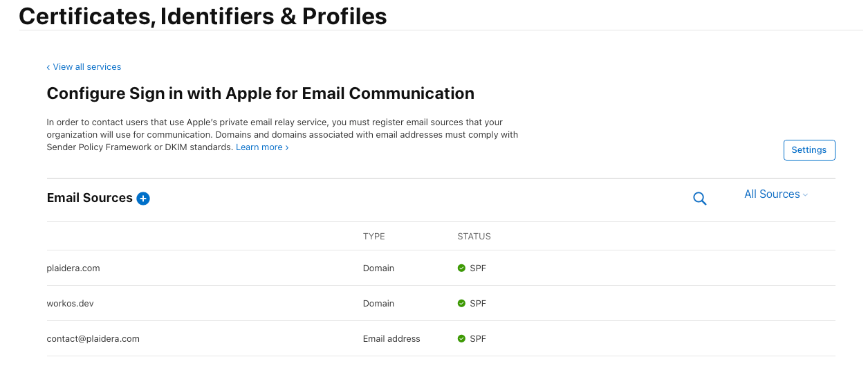
Task: Click the Email Sources heading
Action: [x=89, y=198]
